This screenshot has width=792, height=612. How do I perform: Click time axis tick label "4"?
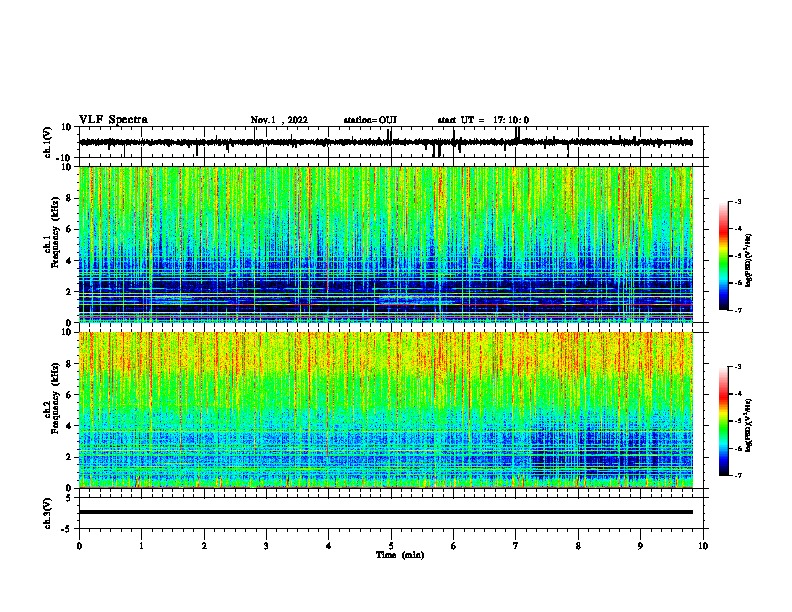329,546
